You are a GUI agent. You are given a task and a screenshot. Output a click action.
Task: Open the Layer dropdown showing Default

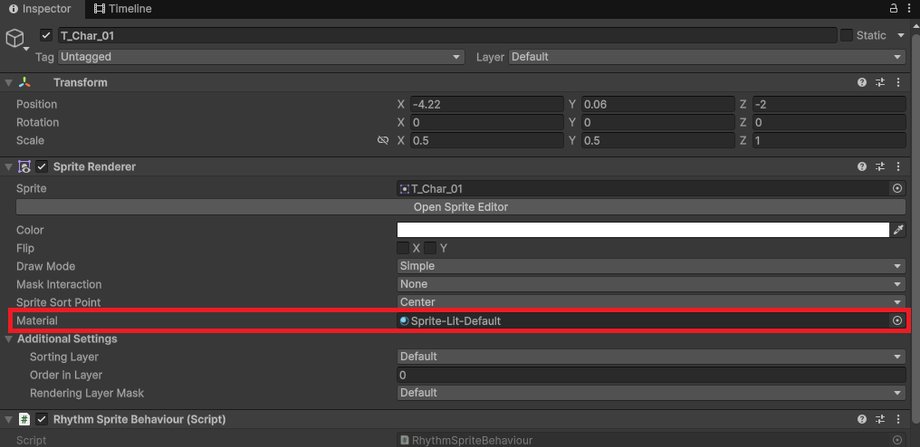[707, 57]
